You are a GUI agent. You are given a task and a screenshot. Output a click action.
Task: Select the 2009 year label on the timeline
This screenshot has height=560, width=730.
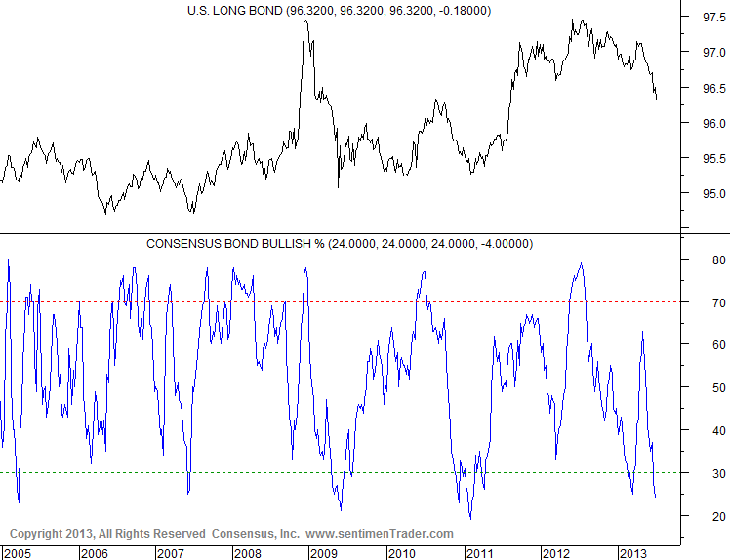(x=324, y=553)
